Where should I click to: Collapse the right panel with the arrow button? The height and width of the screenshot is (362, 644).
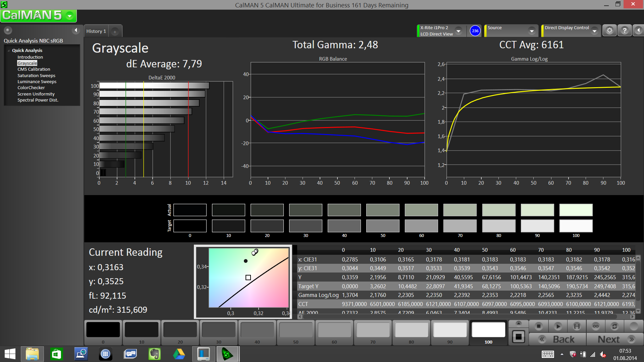click(638, 31)
